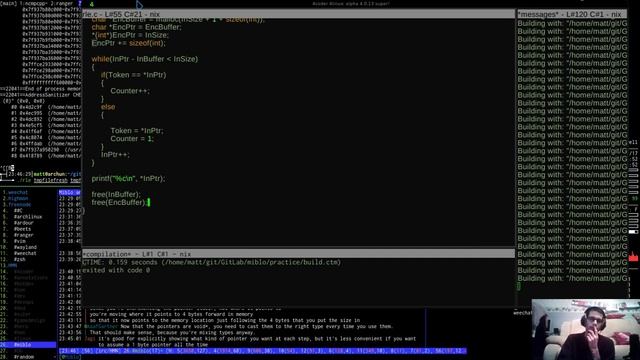Place cursor on 'Counter++;' line

point(130,91)
